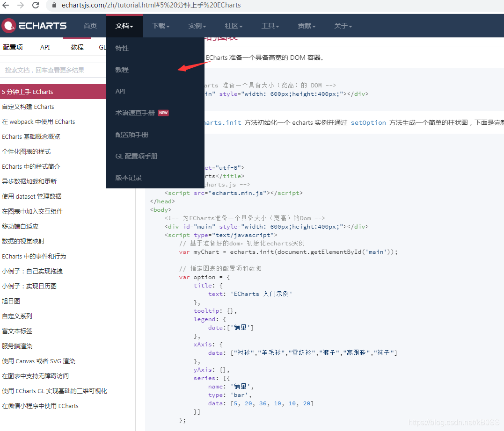Viewport: 504px width, 431px height.
Task: Expand the 社区 dropdown
Action: tap(234, 26)
